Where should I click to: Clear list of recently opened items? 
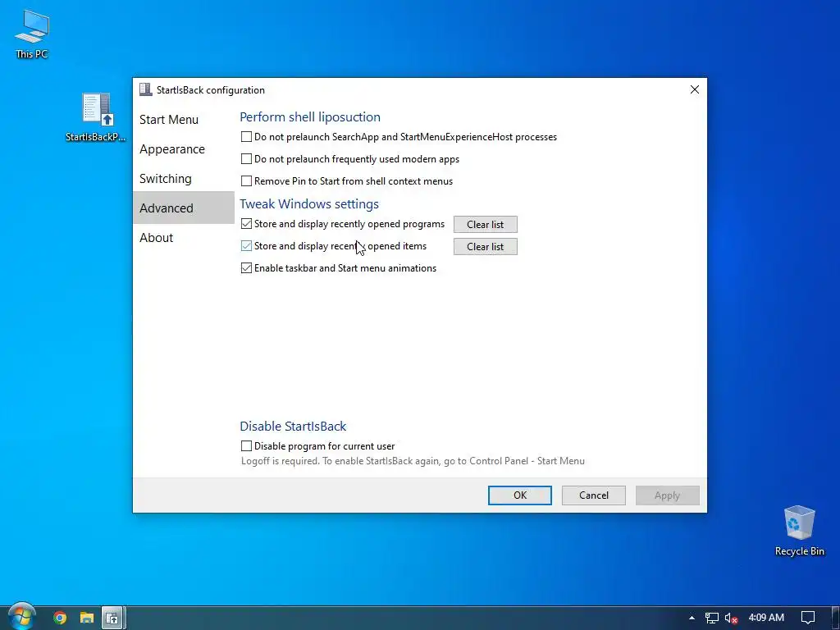(486, 246)
